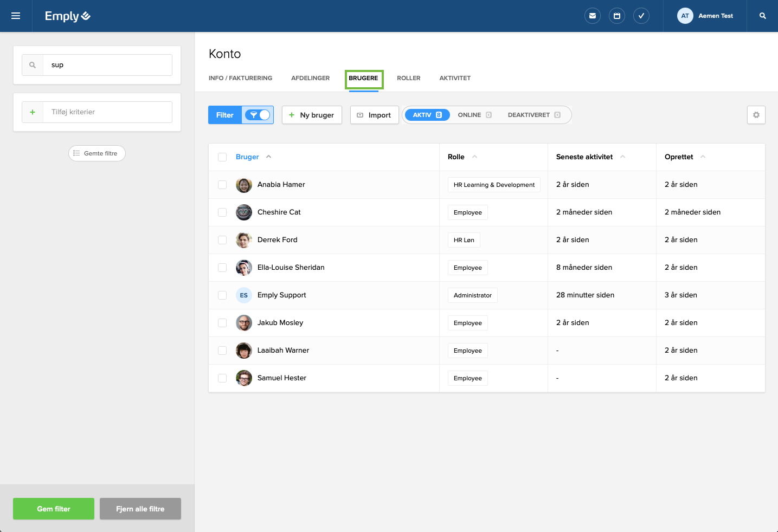Turn off the Filter toggle switch
Image resolution: width=778 pixels, height=532 pixels.
[258, 115]
